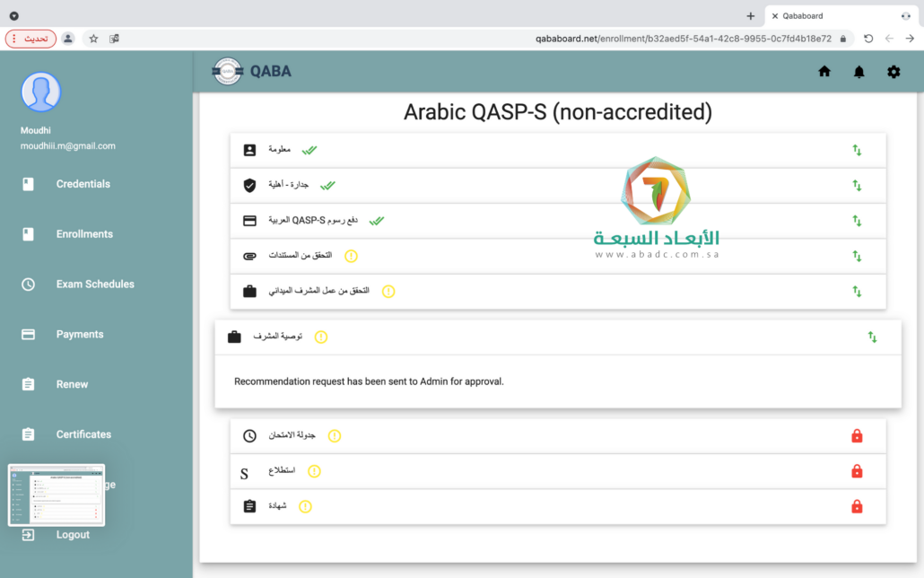
Task: Collapse the توصية المشرف panel
Action: coord(872,337)
